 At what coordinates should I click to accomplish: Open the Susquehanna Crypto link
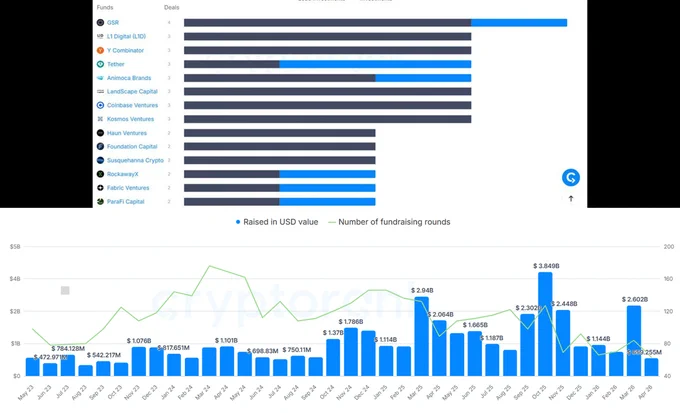(135, 161)
